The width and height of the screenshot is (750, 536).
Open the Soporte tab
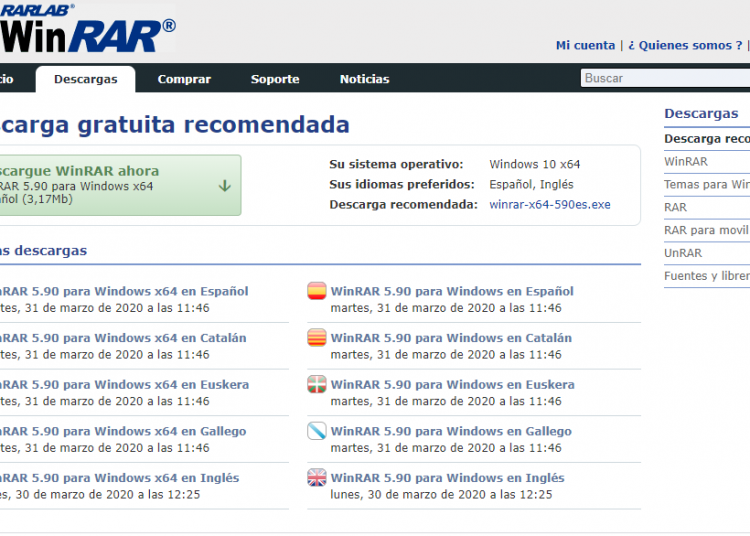click(275, 79)
